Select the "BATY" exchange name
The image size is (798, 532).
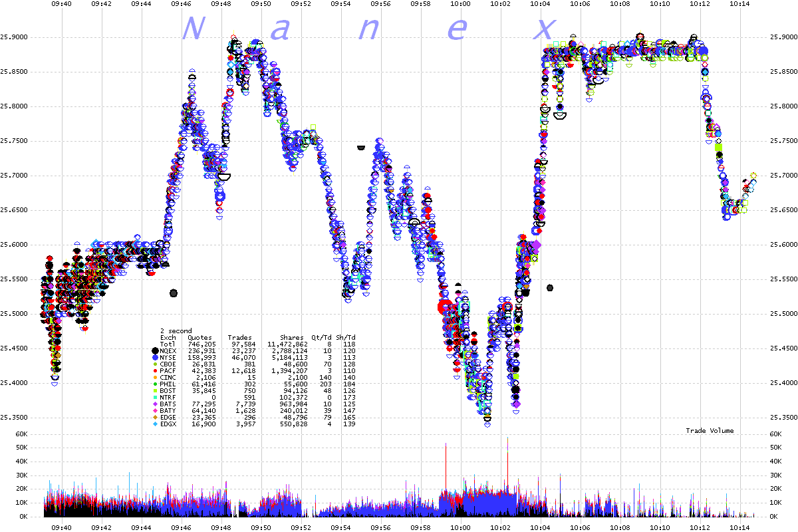[168, 411]
